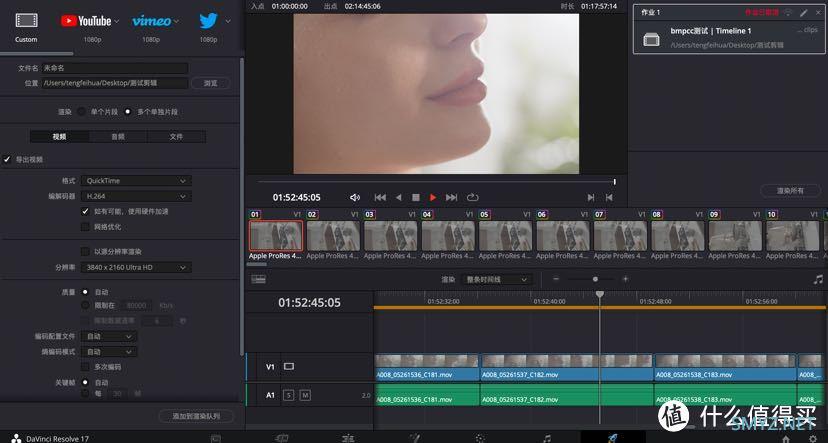Mute the A1 audio track
The height and width of the screenshot is (443, 828).
pos(305,395)
